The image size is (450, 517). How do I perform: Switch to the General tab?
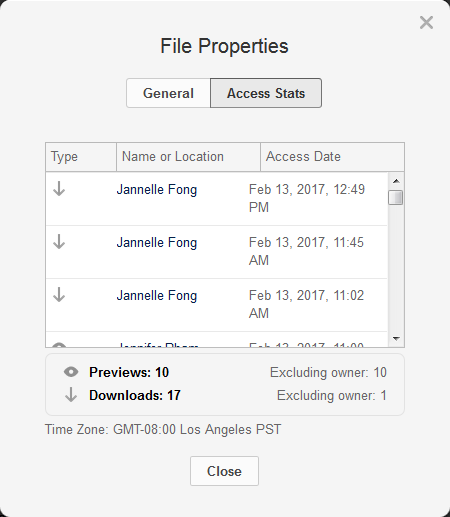tap(168, 93)
